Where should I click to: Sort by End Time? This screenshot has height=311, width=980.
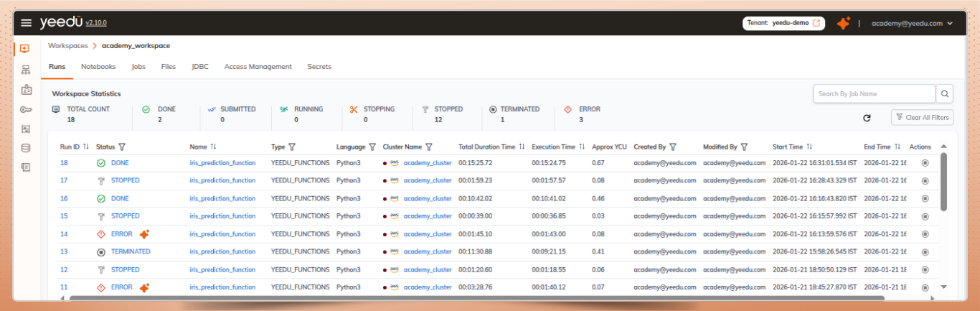(x=897, y=147)
